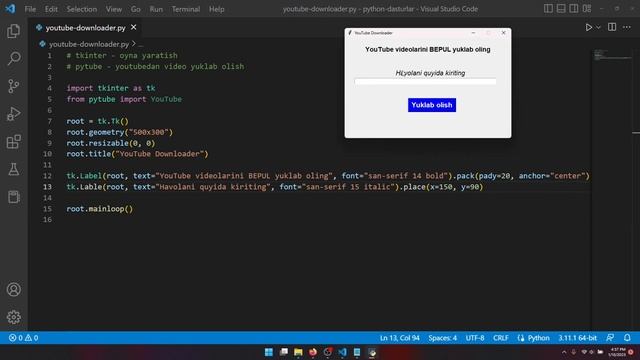The width and height of the screenshot is (640, 360).
Task: Click the root.geometry("500x300") line
Action: 120,132
